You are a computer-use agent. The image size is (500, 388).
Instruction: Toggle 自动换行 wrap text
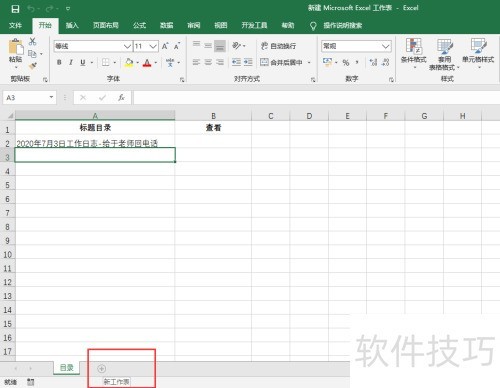point(278,46)
